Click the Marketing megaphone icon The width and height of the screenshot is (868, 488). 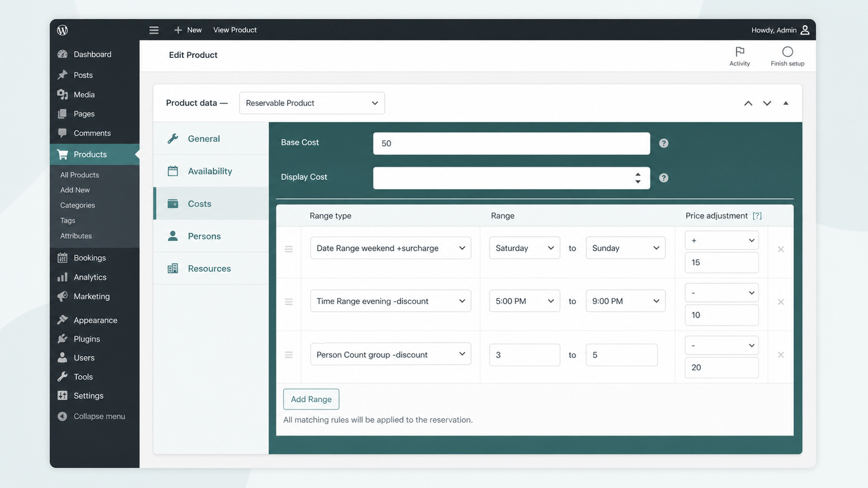click(x=62, y=296)
